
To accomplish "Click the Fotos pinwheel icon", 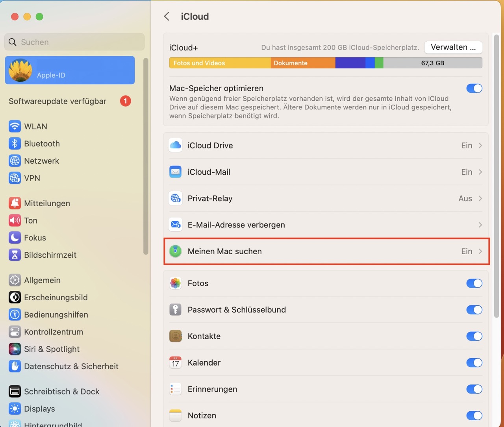I will pyautogui.click(x=175, y=283).
